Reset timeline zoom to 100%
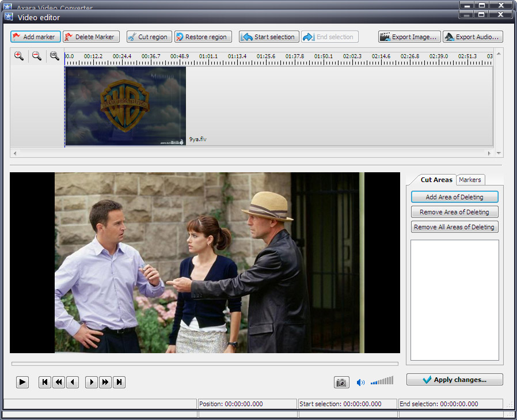517x420 pixels. tap(54, 56)
